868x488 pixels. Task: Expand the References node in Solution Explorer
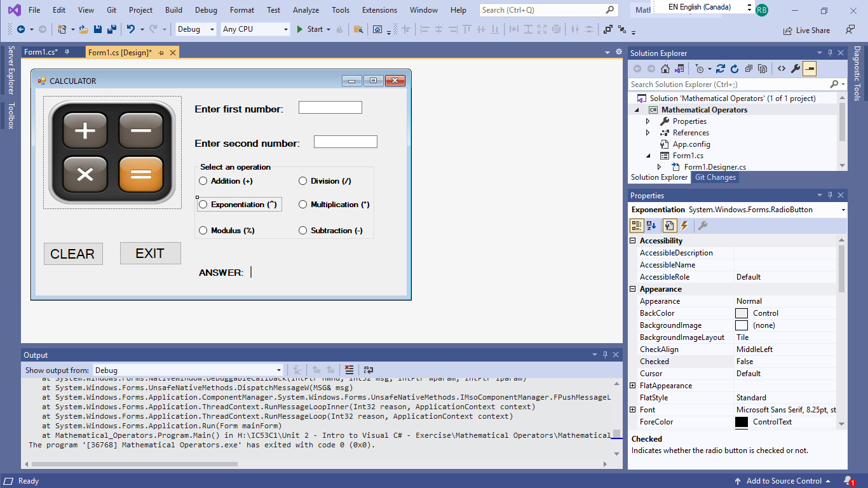648,133
